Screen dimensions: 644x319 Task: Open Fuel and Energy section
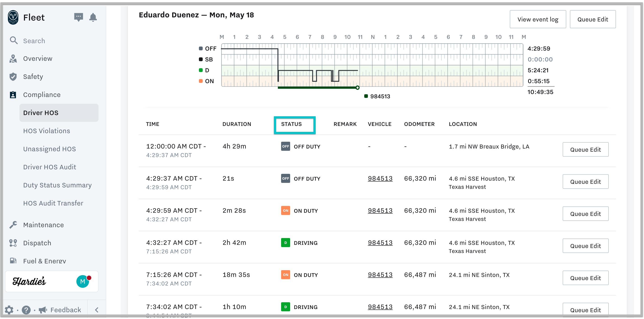(44, 261)
